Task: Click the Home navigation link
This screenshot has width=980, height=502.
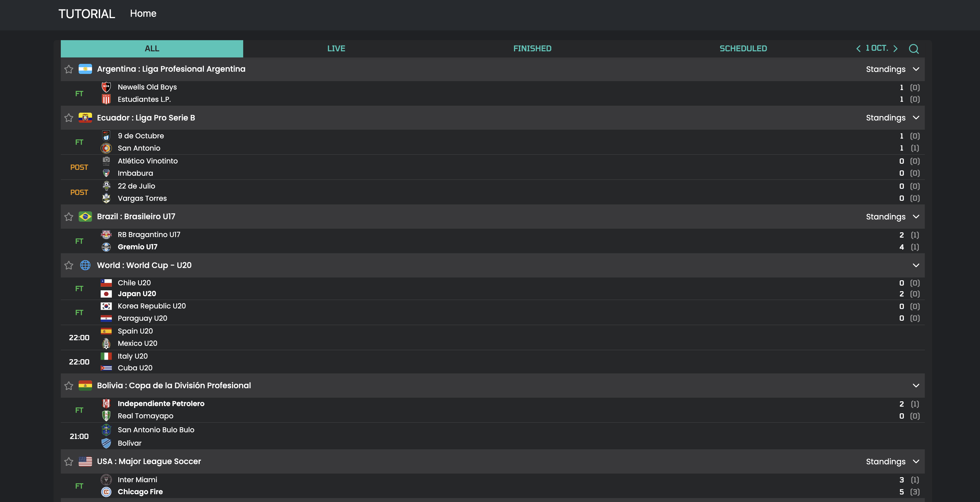Action: click(x=143, y=13)
